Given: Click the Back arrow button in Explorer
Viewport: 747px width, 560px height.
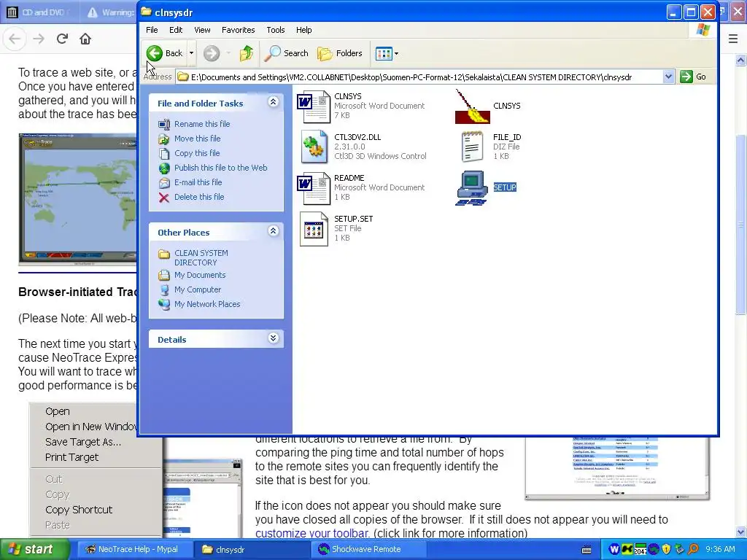Looking at the screenshot, I should [x=164, y=53].
